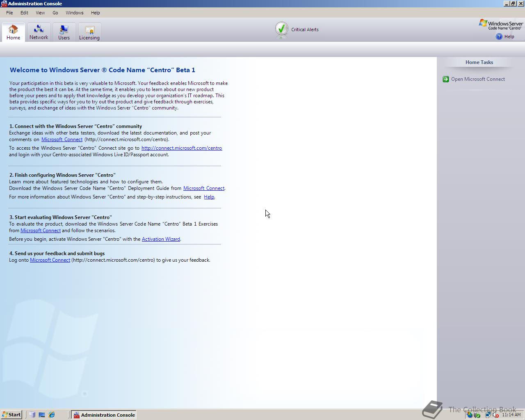
Task: Click Administration Console taskbar button
Action: point(104,415)
